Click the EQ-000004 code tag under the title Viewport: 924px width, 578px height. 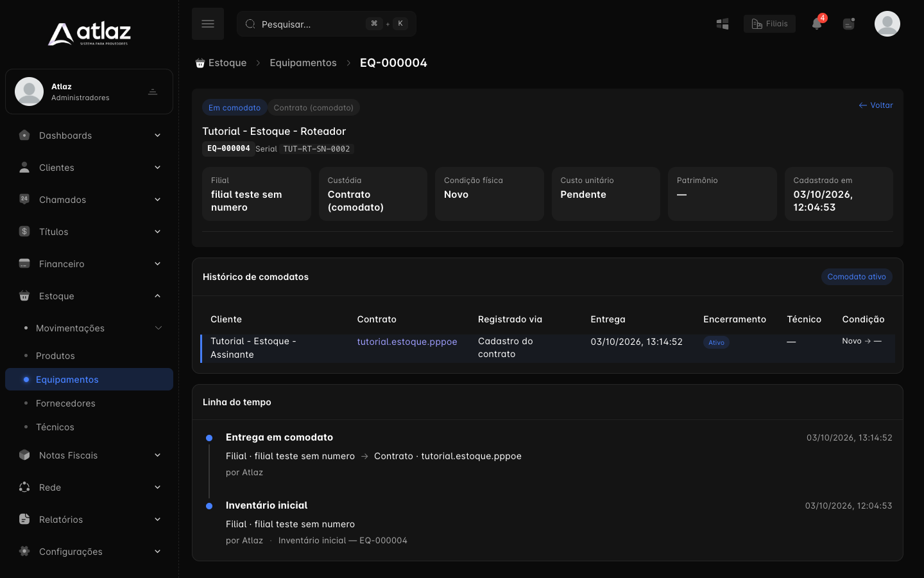pyautogui.click(x=228, y=148)
